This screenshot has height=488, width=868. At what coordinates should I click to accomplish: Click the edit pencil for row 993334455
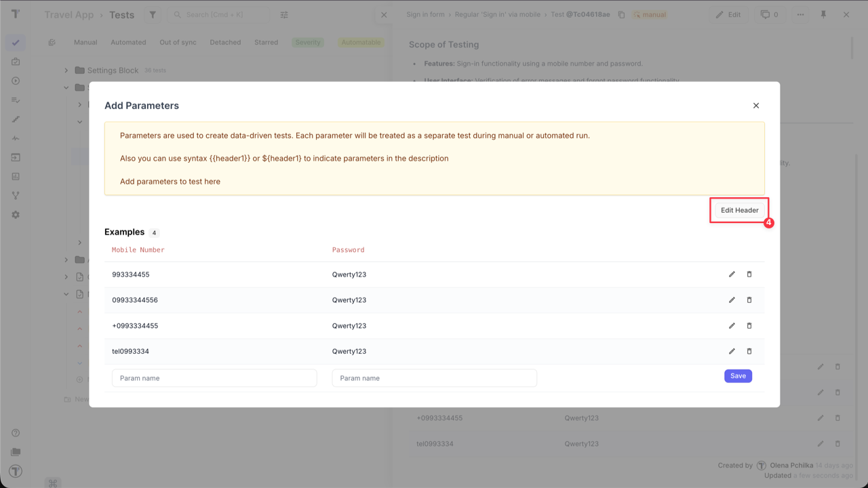[732, 274]
